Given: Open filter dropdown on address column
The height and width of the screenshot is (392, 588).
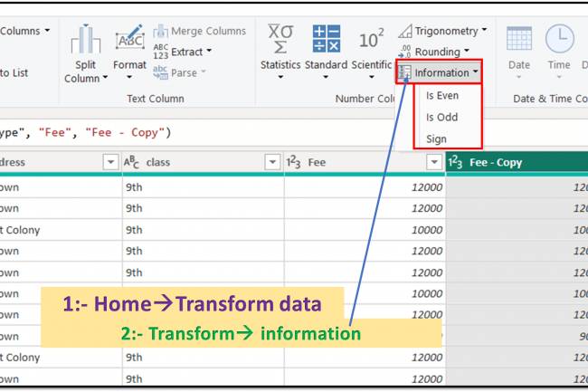Looking at the screenshot, I should (110, 162).
